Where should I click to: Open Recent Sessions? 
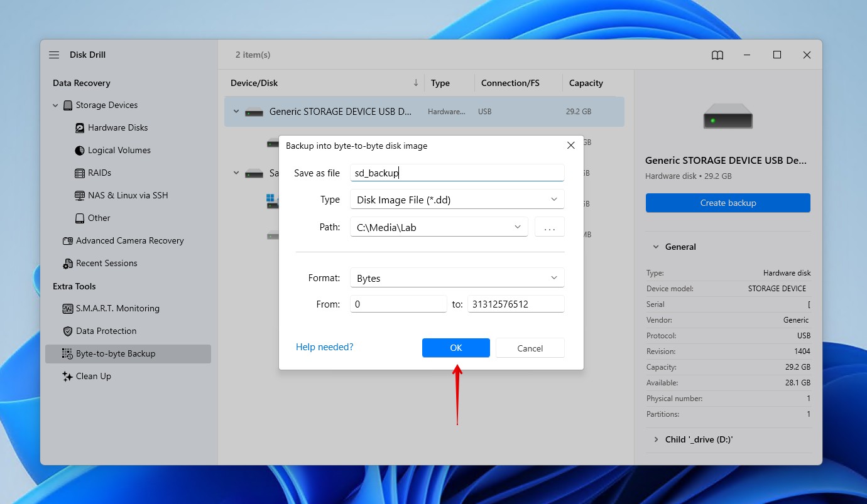coord(107,263)
